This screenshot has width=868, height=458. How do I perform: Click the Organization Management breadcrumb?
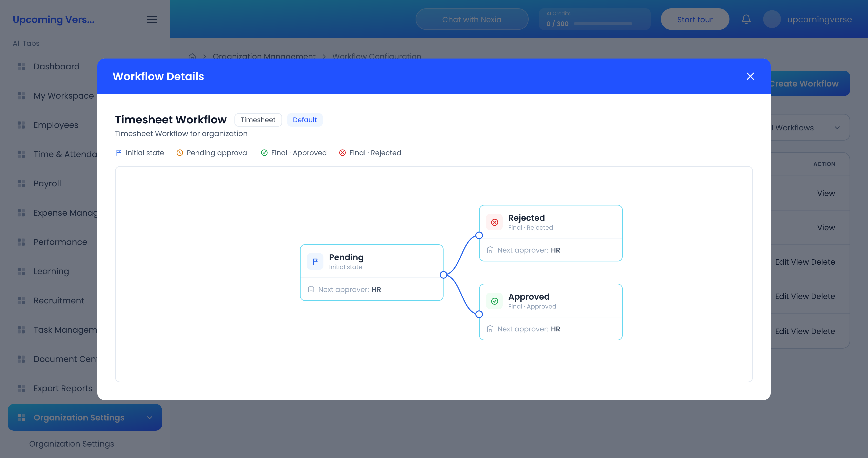[264, 56]
